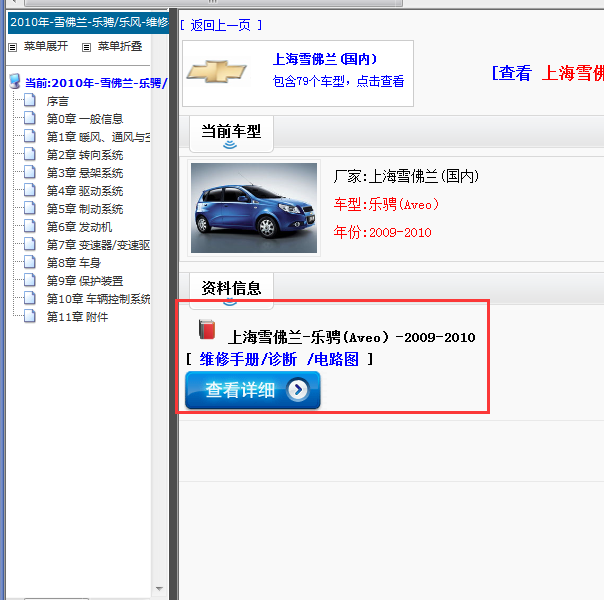The height and width of the screenshot is (600, 604).
Task: Select the 当前车型 tab
Action: click(231, 134)
